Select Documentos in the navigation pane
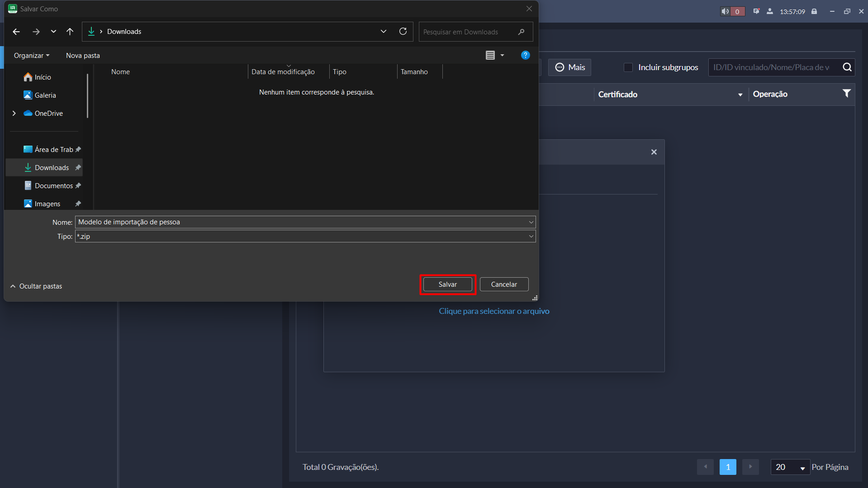Image resolution: width=868 pixels, height=488 pixels. pyautogui.click(x=53, y=186)
